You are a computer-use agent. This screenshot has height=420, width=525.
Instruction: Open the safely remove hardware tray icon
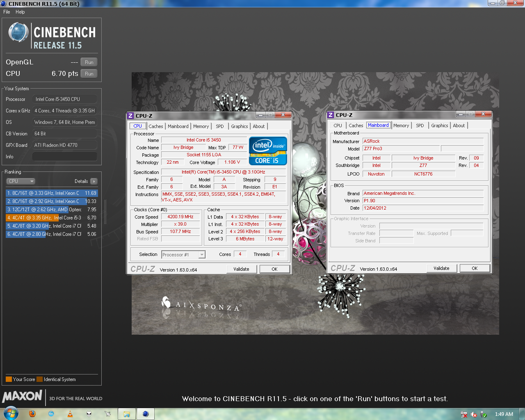pos(484,414)
